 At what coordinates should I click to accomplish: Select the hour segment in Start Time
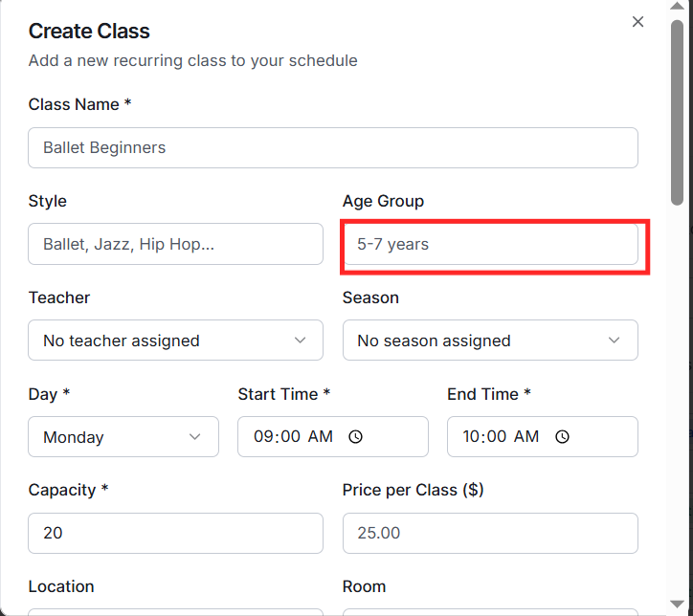263,437
